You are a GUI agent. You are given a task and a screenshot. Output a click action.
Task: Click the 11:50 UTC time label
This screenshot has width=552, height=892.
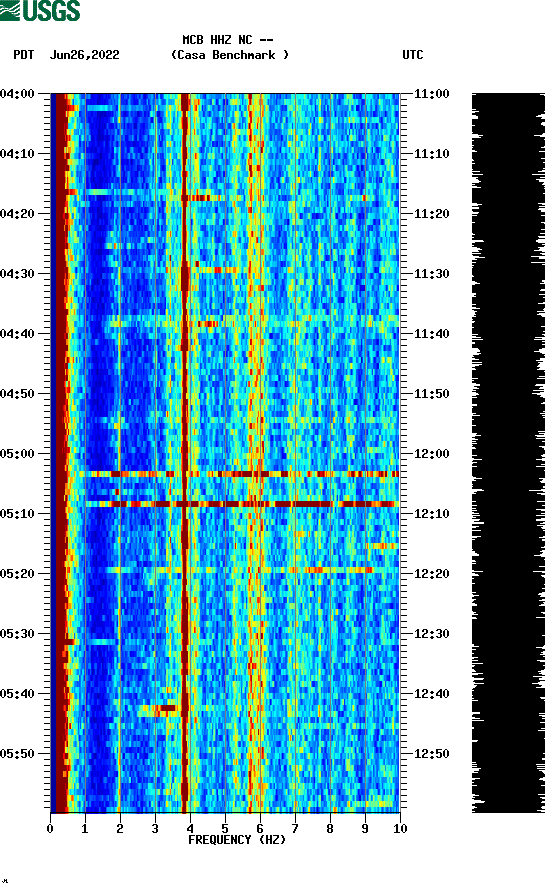point(431,394)
